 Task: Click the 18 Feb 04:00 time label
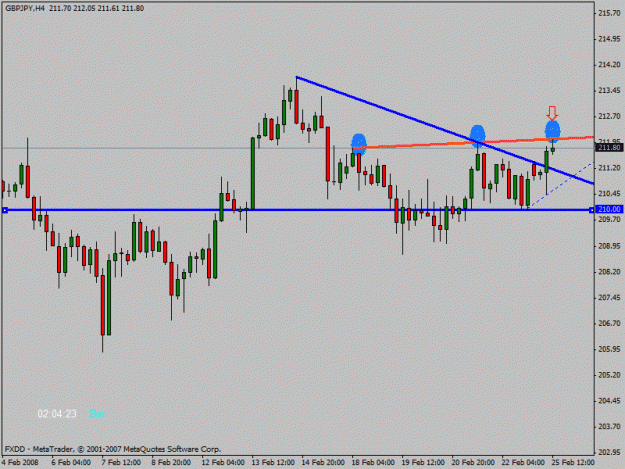pyautogui.click(x=373, y=463)
